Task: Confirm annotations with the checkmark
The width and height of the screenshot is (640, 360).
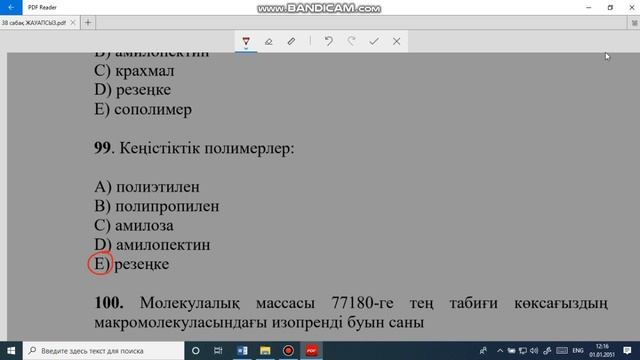Action: [374, 41]
